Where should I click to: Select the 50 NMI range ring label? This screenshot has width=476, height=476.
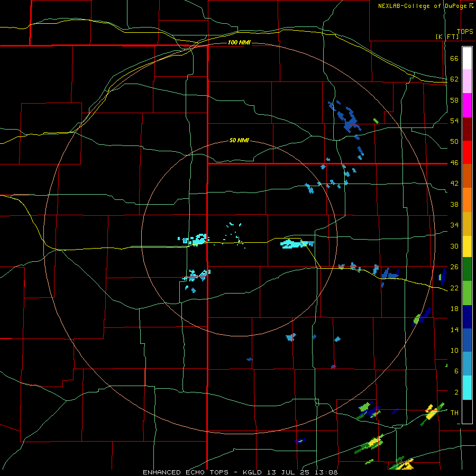coord(239,140)
